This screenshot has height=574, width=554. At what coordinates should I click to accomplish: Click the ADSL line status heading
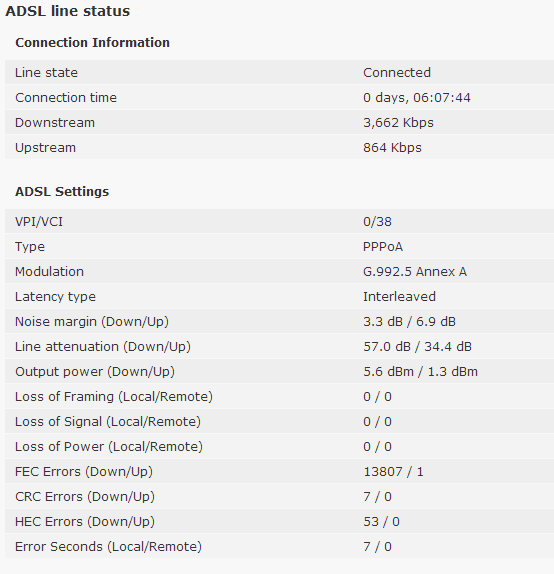[67, 11]
